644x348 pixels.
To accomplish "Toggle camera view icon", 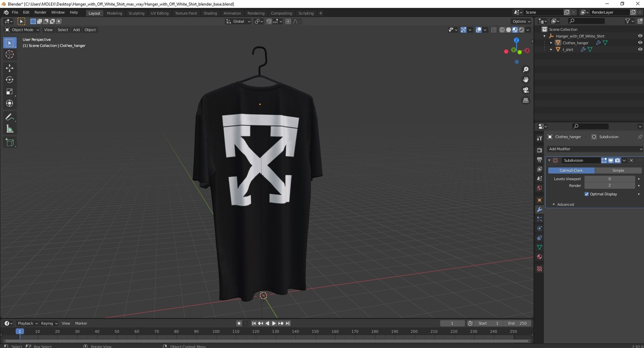I will (526, 90).
